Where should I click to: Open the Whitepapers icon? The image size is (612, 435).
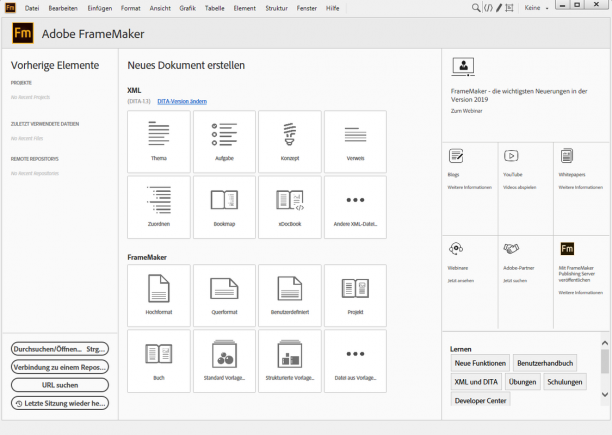pyautogui.click(x=567, y=156)
